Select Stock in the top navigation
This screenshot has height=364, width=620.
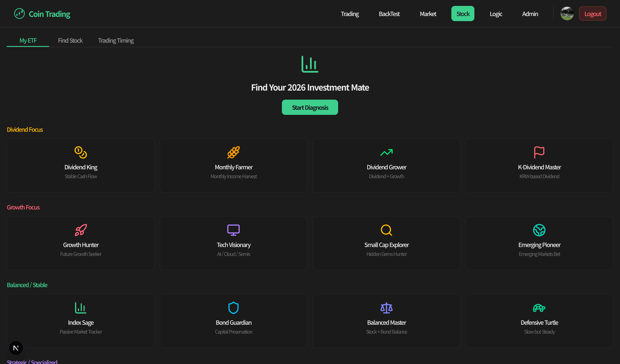pos(463,14)
